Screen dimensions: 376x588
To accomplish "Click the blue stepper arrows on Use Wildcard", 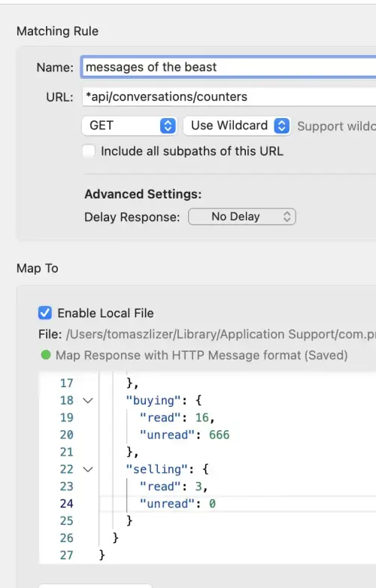I will [281, 126].
